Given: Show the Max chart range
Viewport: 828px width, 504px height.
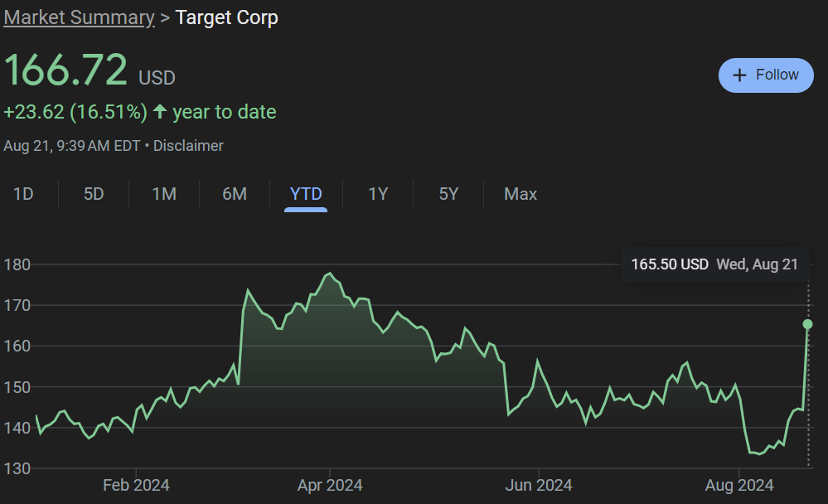Looking at the screenshot, I should (521, 194).
